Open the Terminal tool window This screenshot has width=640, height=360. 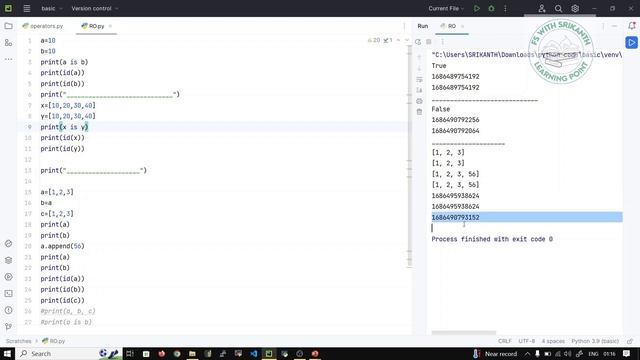pyautogui.click(x=8, y=293)
